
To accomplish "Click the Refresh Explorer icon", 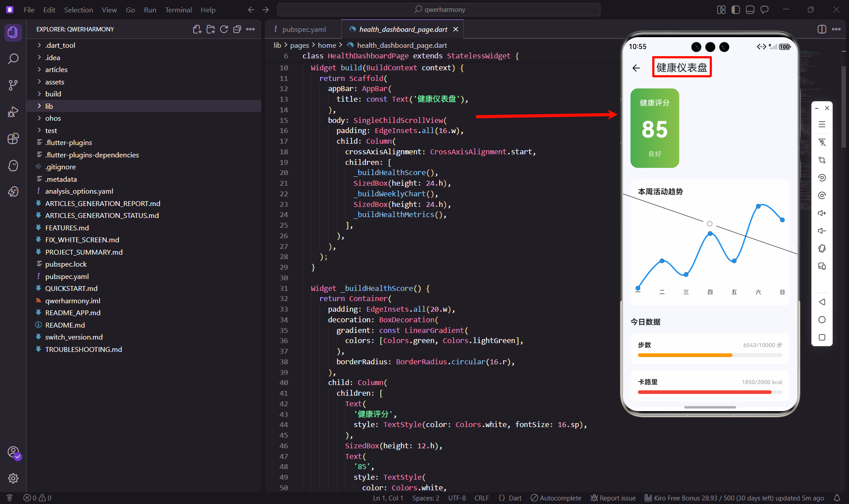I will [x=224, y=29].
